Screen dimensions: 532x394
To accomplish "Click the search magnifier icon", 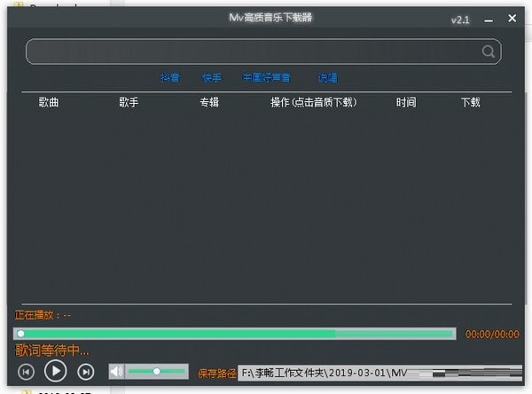I will pyautogui.click(x=489, y=51).
